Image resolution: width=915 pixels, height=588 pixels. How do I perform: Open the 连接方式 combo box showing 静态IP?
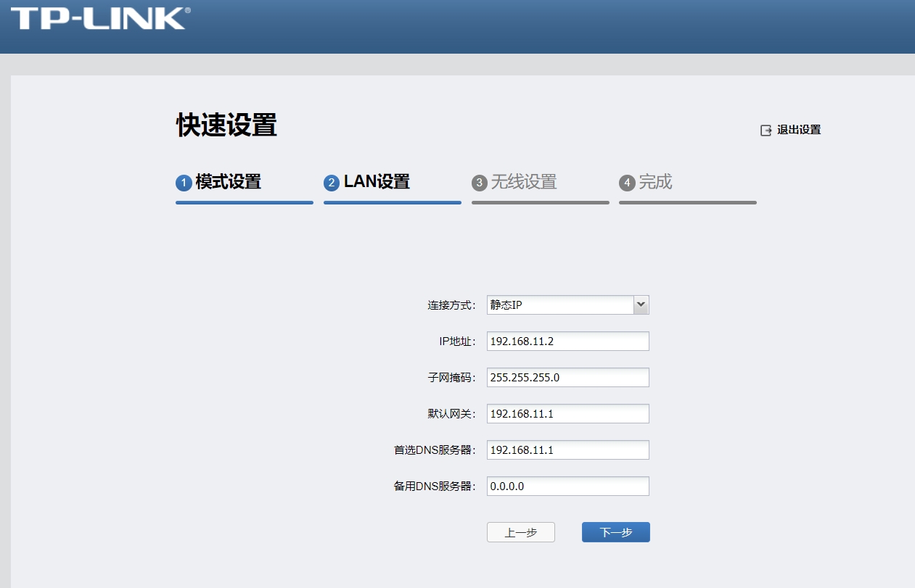pos(559,305)
